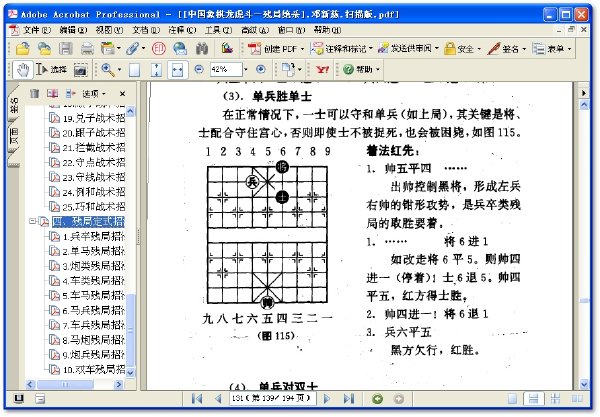The height and width of the screenshot is (417, 600).
Task: Click the Yahoo Y! toolbar icon
Action: [x=323, y=70]
